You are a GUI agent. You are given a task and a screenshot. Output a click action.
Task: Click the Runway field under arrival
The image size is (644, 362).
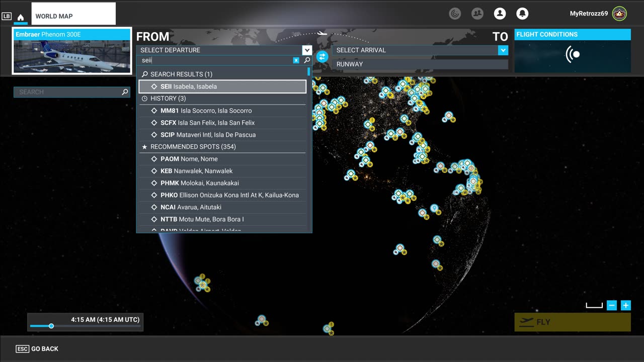pos(420,64)
